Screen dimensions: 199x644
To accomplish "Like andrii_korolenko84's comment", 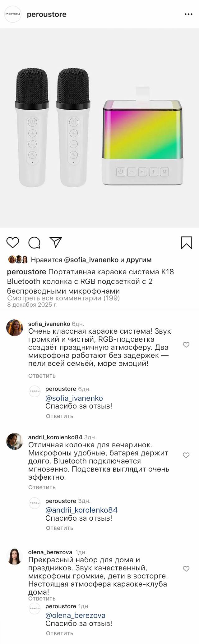I will click(186, 455).
